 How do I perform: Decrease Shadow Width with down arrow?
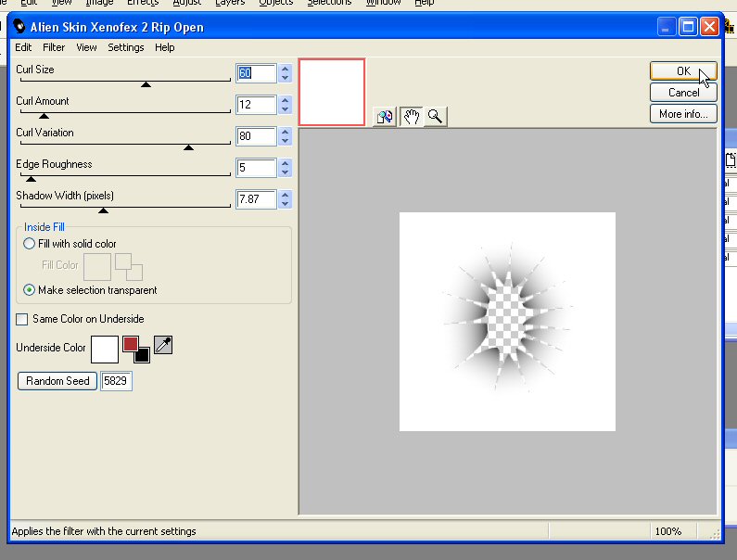click(x=285, y=204)
